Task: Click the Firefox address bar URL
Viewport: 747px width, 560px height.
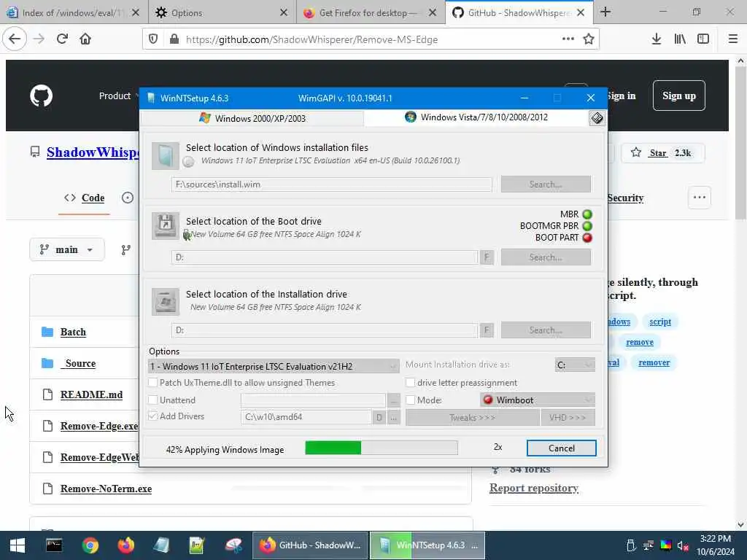Action: click(311, 39)
